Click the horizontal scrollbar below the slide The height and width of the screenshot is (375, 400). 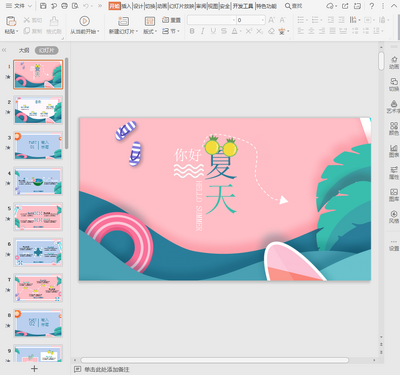215,360
